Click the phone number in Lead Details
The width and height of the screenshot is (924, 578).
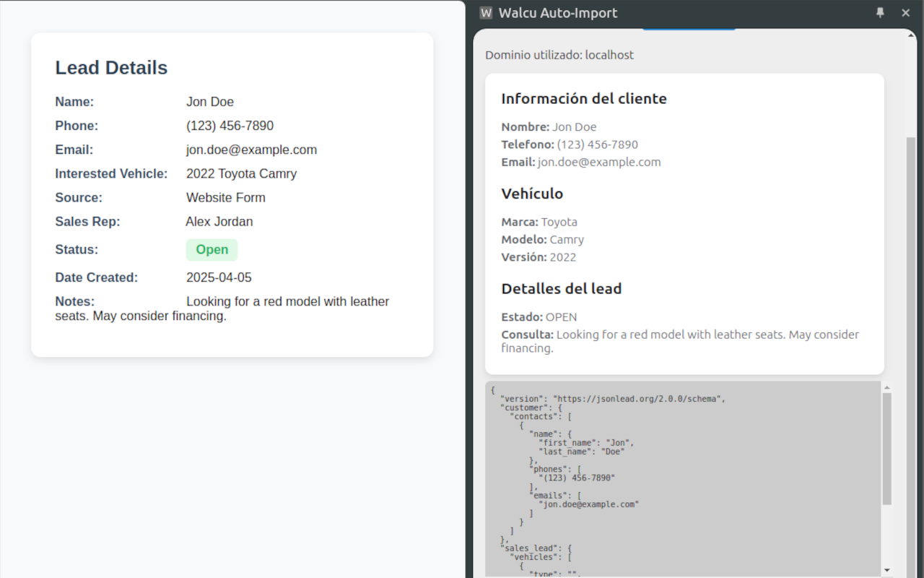(x=230, y=126)
